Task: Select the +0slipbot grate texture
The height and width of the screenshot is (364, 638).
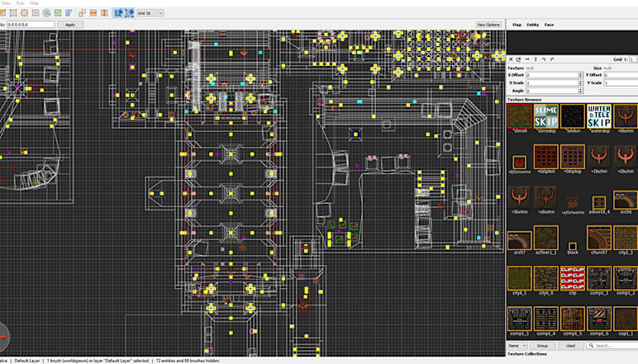Action: click(545, 156)
